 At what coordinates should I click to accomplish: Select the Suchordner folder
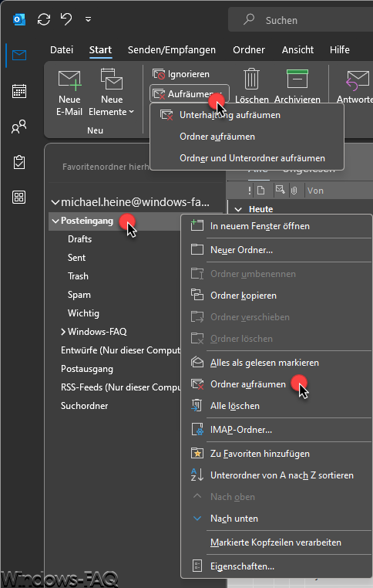click(84, 406)
